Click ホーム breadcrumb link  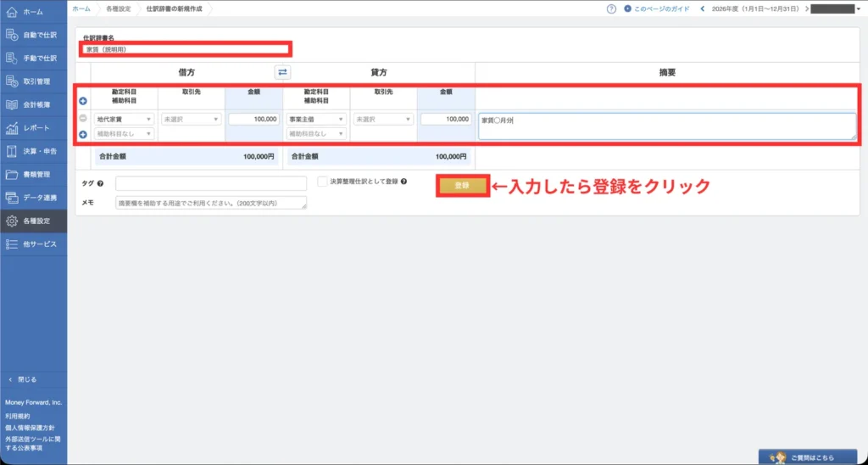click(x=81, y=8)
